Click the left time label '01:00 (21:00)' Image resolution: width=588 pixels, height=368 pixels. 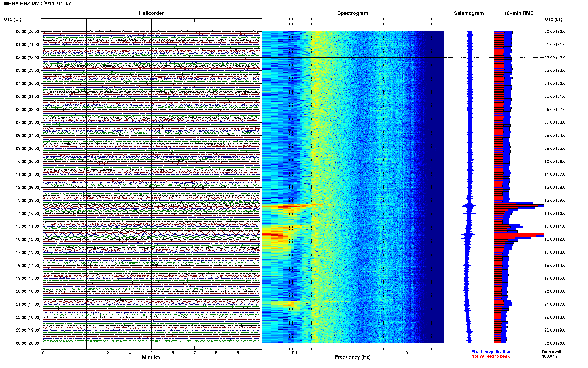click(28, 44)
